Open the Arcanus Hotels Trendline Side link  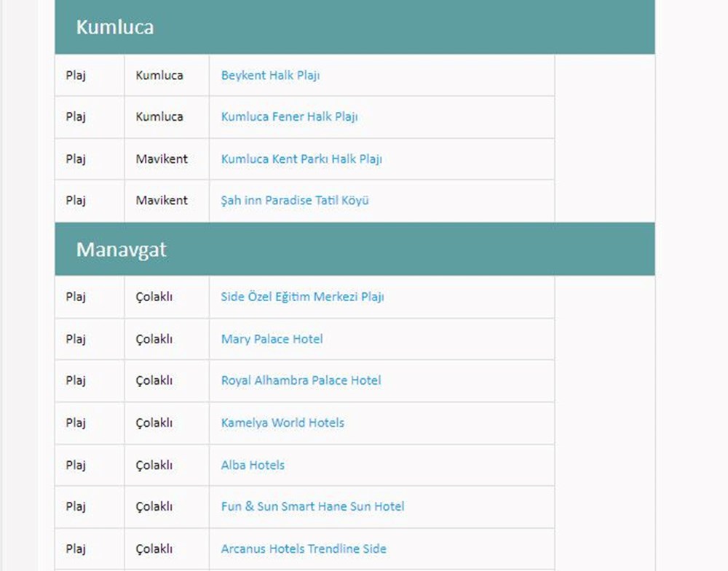point(304,549)
